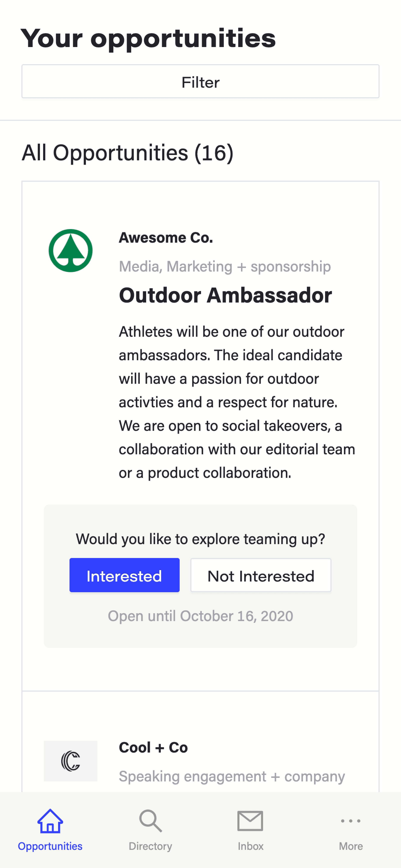
Task: Open the Inbox envelope icon
Action: [x=250, y=821]
